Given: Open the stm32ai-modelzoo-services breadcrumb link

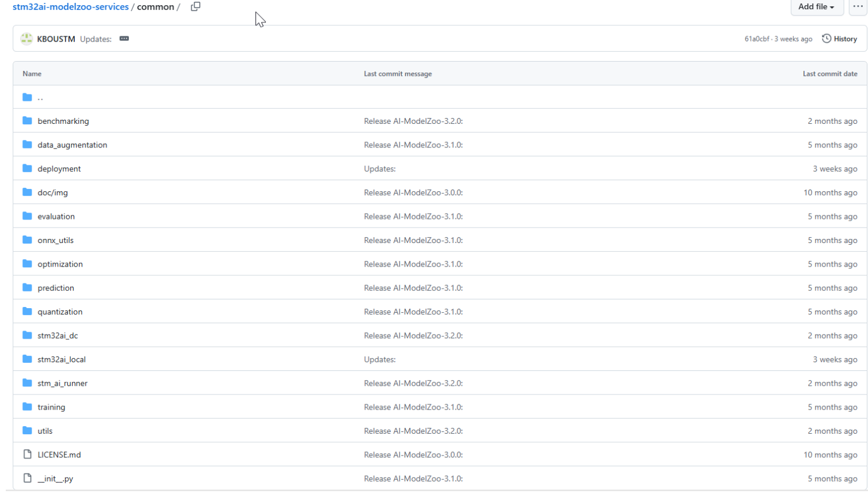Looking at the screenshot, I should pyautogui.click(x=70, y=7).
